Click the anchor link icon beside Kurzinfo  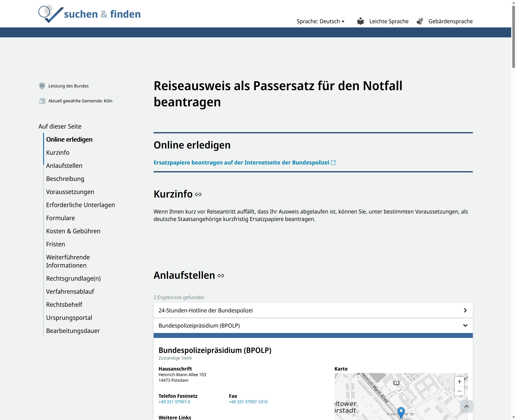[198, 194]
